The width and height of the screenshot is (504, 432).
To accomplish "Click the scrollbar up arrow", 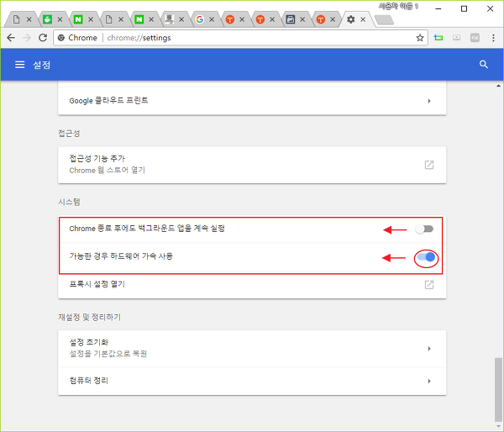I will 498,86.
